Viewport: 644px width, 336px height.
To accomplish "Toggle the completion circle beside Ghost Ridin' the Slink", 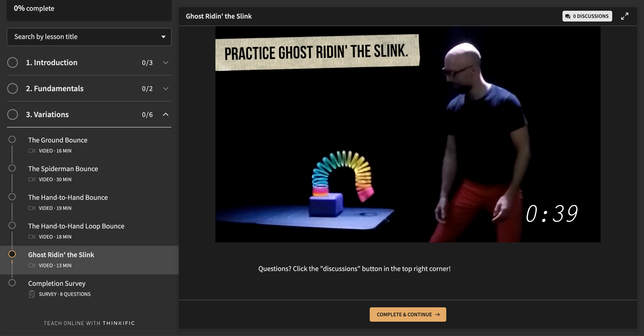I will pyautogui.click(x=12, y=254).
